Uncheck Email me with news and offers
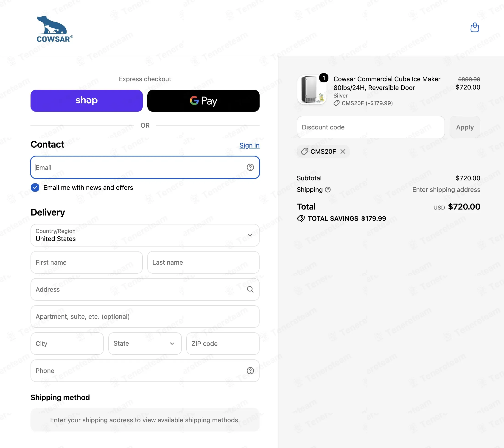 click(35, 188)
